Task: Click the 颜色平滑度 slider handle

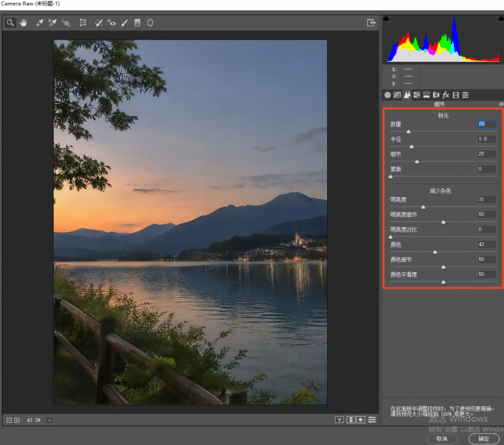Action: [x=443, y=282]
